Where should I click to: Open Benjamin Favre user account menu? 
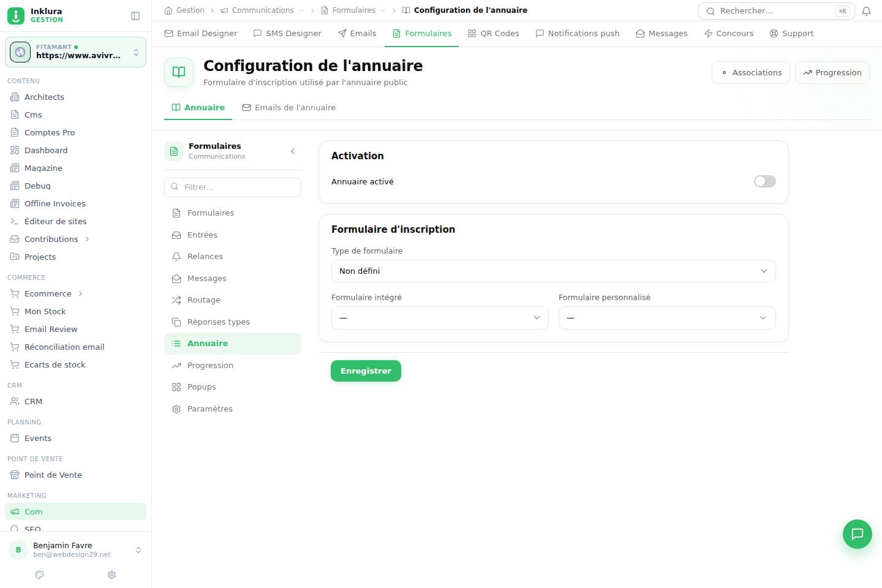75,550
